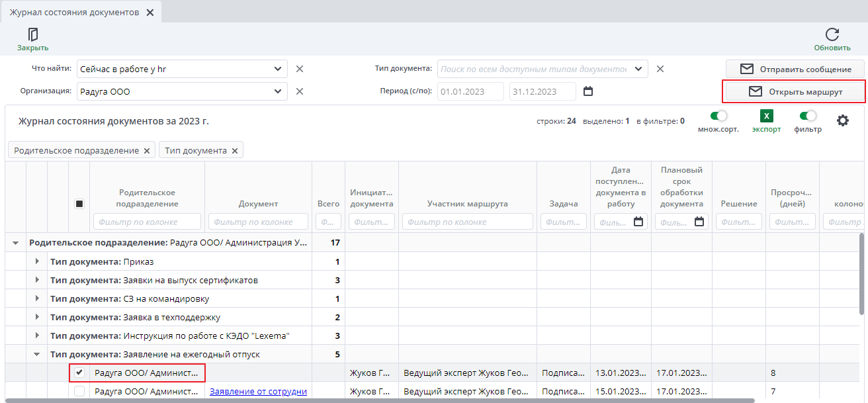Export the journal to Excel
This screenshot has height=403, width=868.
tap(766, 116)
